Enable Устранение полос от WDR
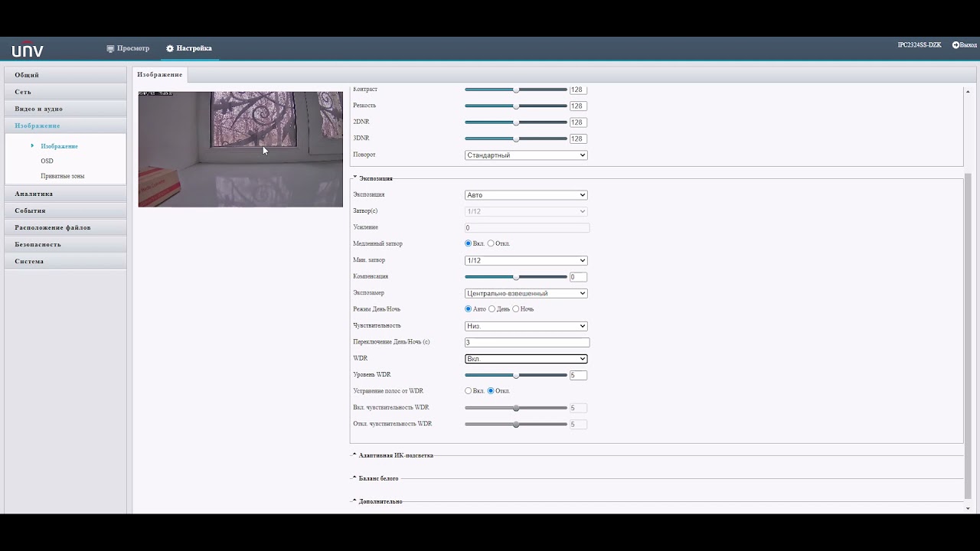This screenshot has width=980, height=551. [x=468, y=391]
